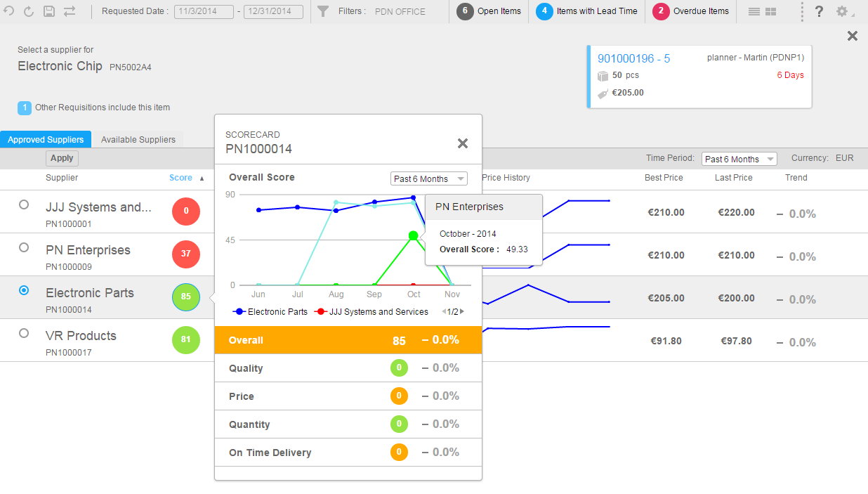Switch to grid tile view icon
Screen dimensions: 868x494
tap(770, 12)
